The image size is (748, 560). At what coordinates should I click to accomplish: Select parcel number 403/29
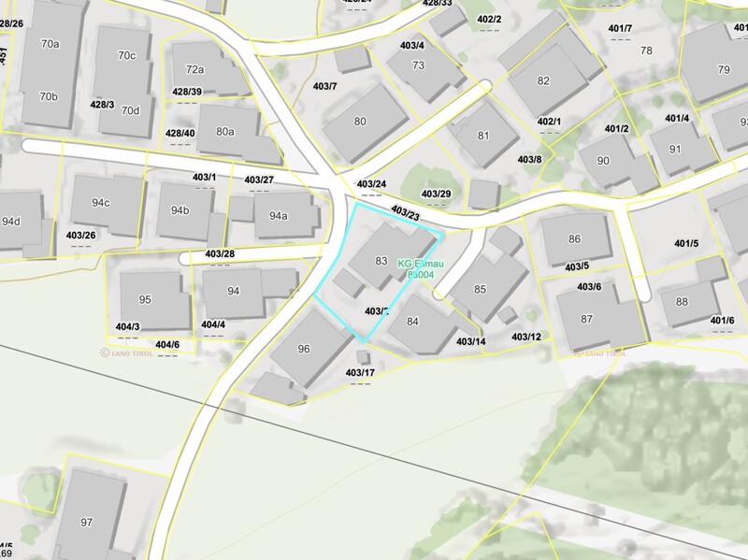436,194
